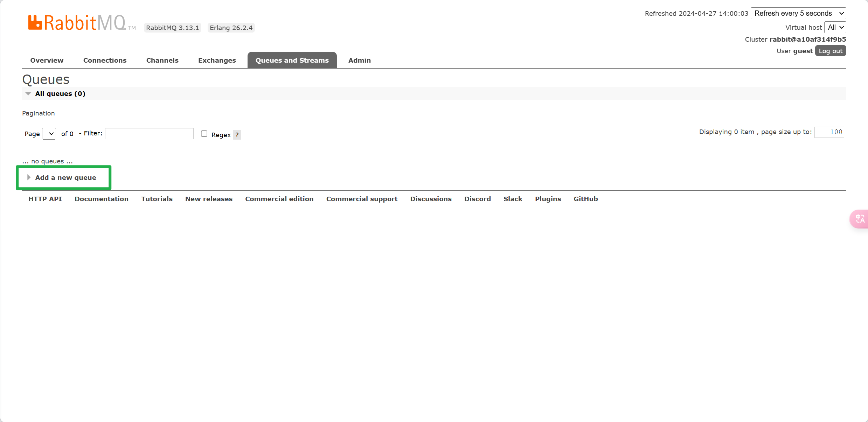This screenshot has height=422, width=868.
Task: Click the Regex help question mark
Action: click(237, 135)
